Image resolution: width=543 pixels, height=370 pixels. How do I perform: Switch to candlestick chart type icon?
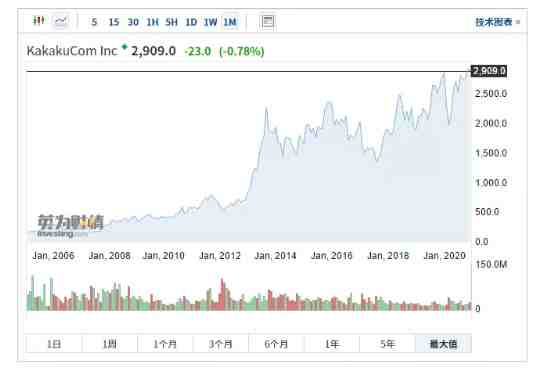point(38,21)
